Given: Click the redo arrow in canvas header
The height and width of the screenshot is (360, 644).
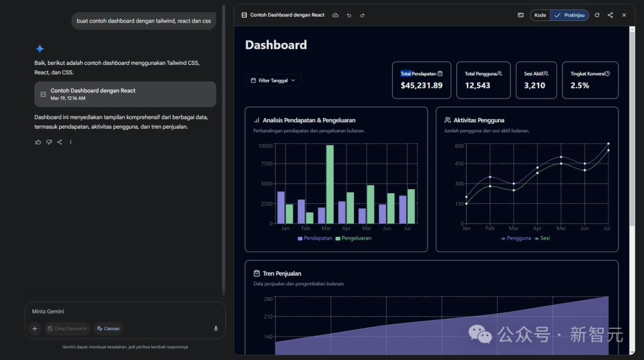Looking at the screenshot, I should click(x=363, y=15).
